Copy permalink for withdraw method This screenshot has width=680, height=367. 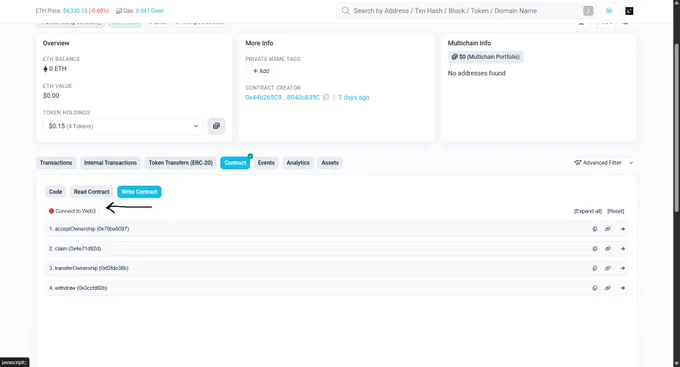point(608,288)
